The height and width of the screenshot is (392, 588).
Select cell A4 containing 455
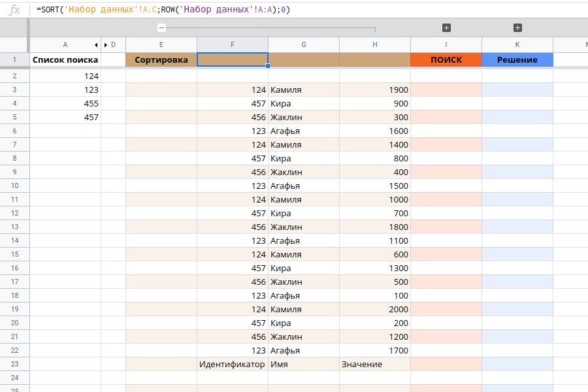click(65, 103)
